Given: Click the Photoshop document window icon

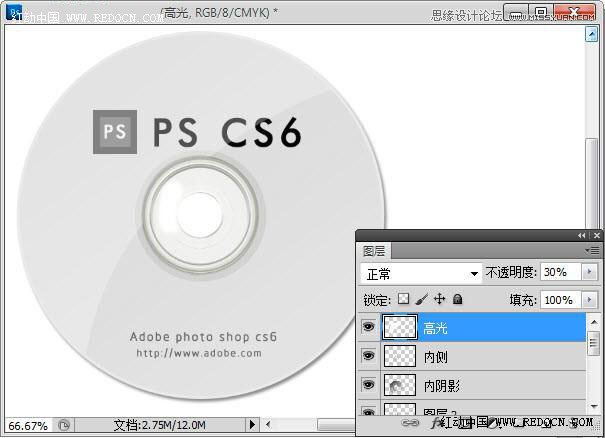Looking at the screenshot, I should pos(14,12).
